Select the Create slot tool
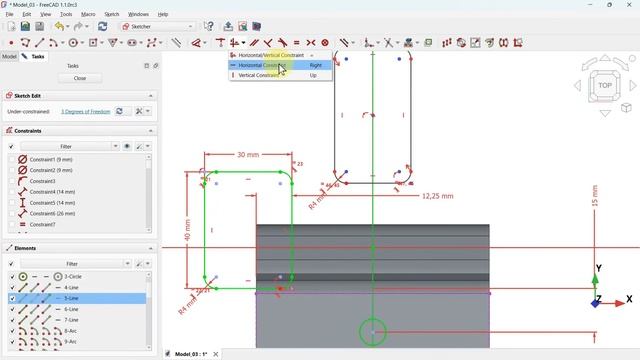640x360 pixels. [132, 43]
